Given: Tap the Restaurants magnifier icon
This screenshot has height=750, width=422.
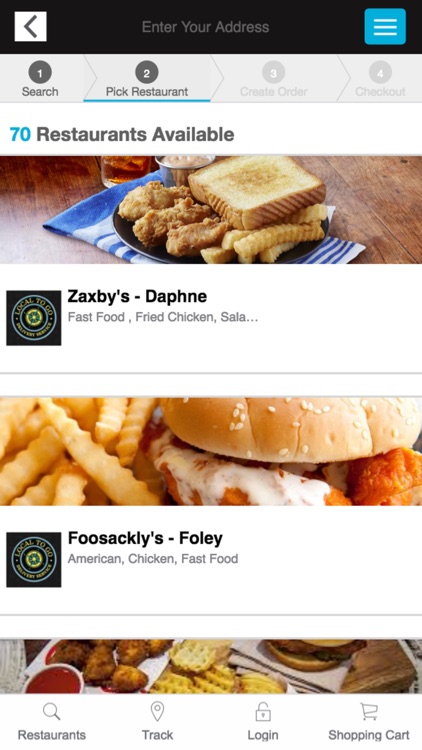Looking at the screenshot, I should point(52,712).
